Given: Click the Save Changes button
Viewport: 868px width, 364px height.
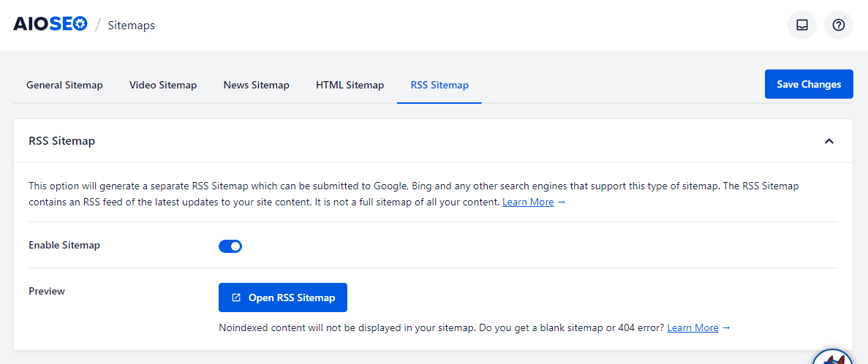Looking at the screenshot, I should pyautogui.click(x=809, y=84).
